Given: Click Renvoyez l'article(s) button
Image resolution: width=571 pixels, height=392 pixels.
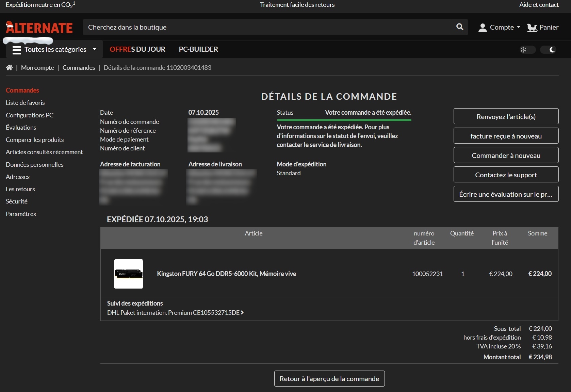Looking at the screenshot, I should 506,116.
